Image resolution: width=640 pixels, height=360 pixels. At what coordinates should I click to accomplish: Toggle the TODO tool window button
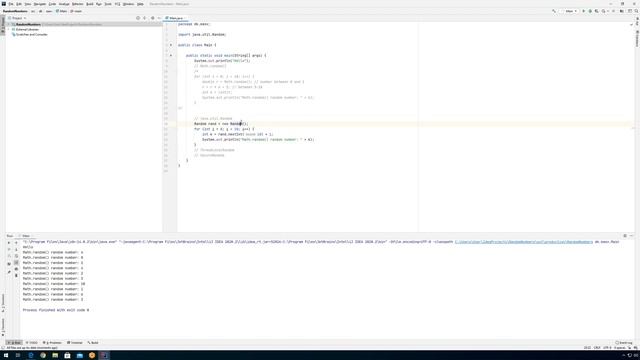click(x=32, y=343)
